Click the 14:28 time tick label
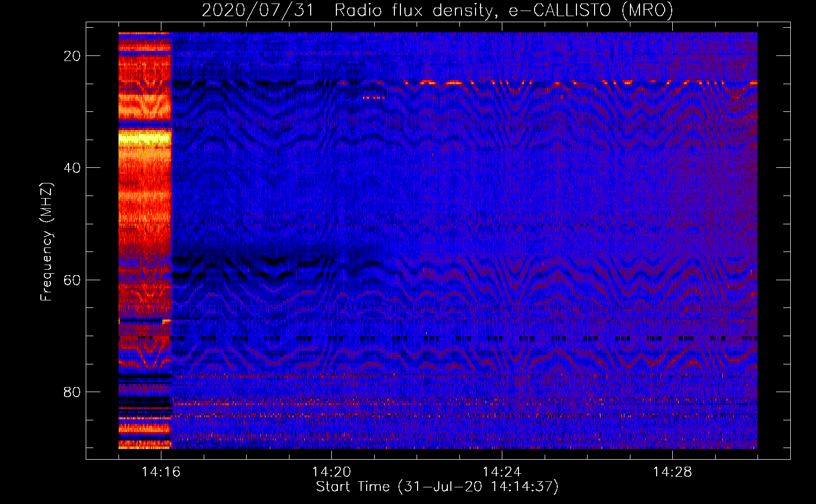This screenshot has height=504, width=816. (672, 472)
